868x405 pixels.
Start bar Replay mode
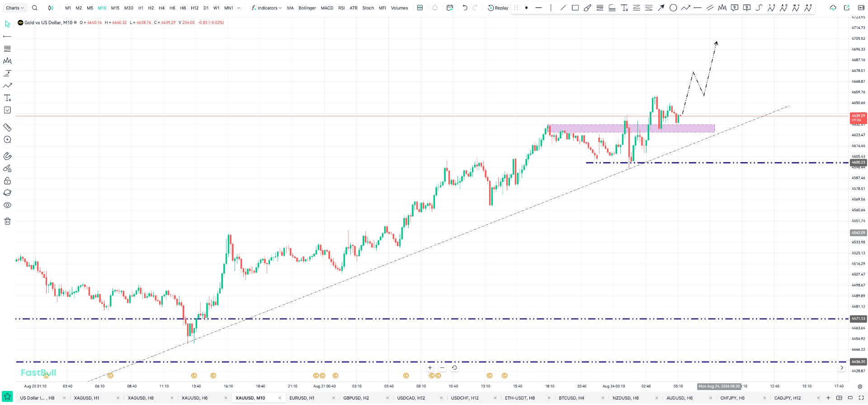click(498, 8)
